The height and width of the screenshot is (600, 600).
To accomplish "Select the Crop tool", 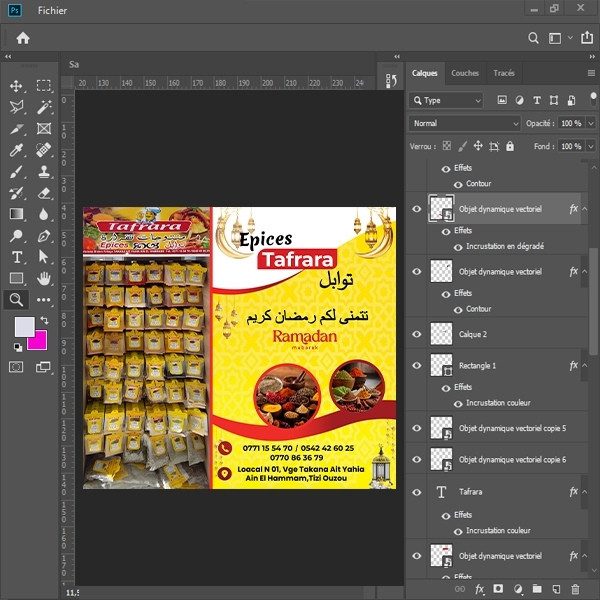I will point(17,129).
